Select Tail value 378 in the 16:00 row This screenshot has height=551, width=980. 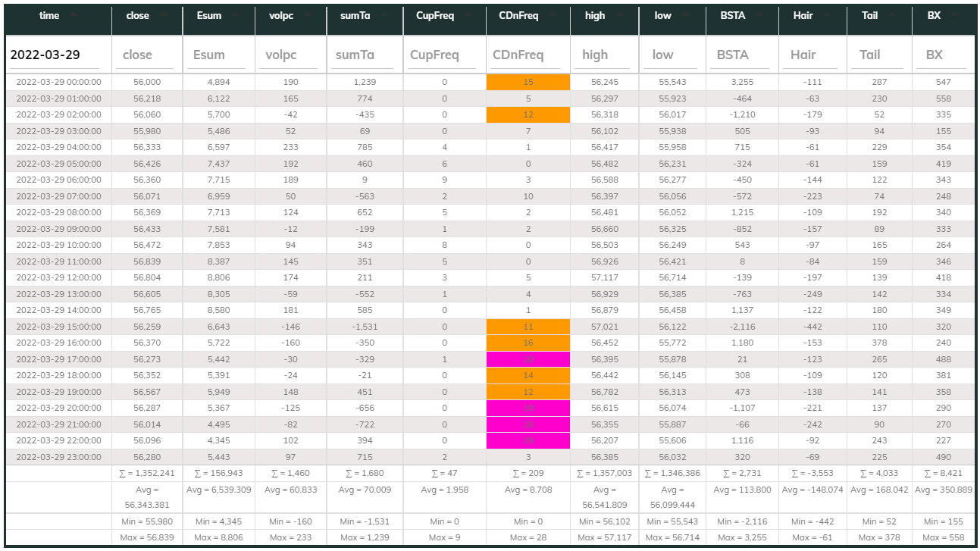880,343
